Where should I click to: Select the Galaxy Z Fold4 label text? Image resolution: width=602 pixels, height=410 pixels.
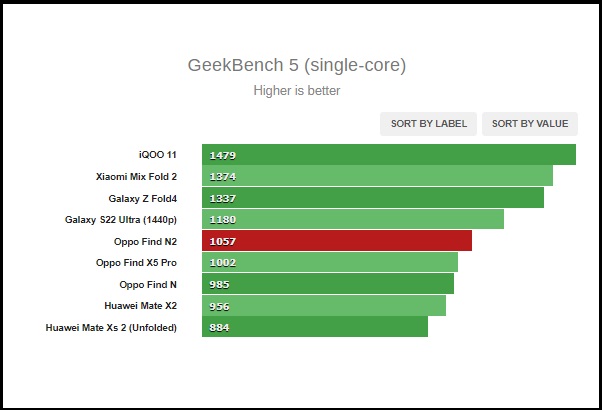tap(143, 198)
